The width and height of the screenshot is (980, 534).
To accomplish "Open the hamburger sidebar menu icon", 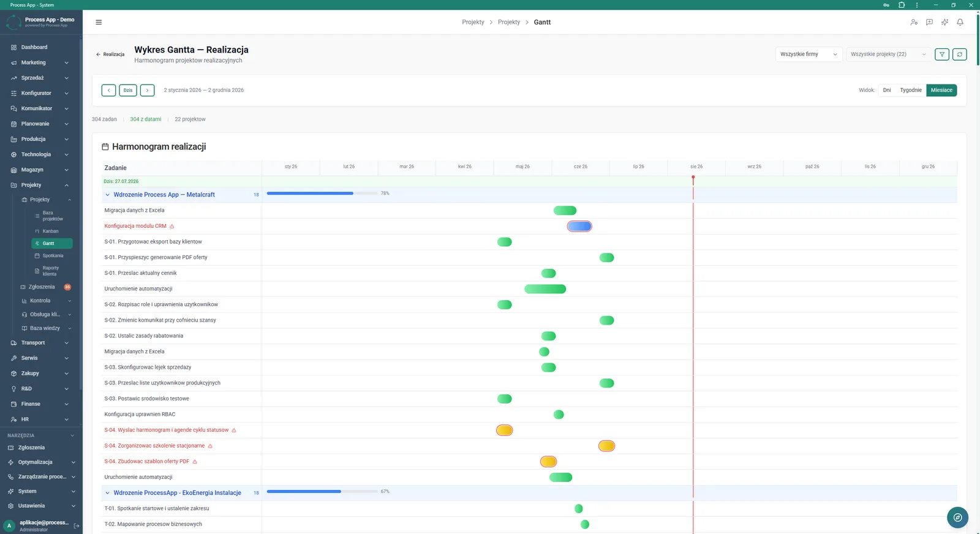I will pos(99,22).
